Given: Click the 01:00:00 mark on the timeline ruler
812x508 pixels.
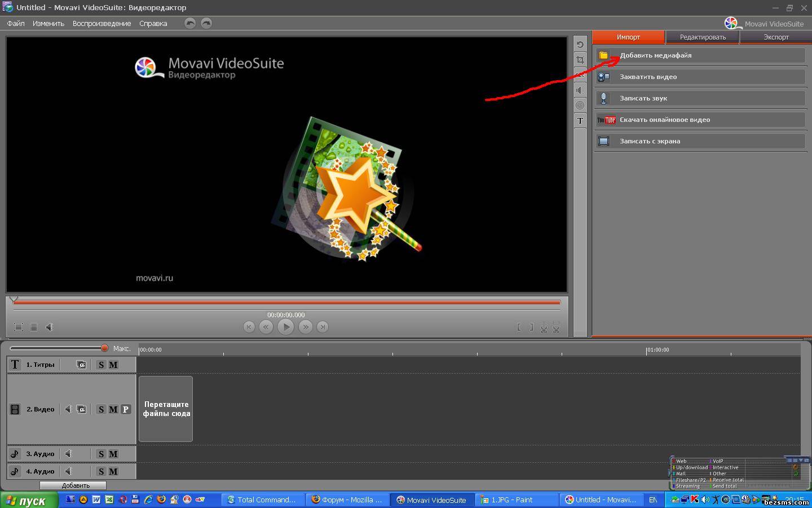Looking at the screenshot, I should pos(657,350).
